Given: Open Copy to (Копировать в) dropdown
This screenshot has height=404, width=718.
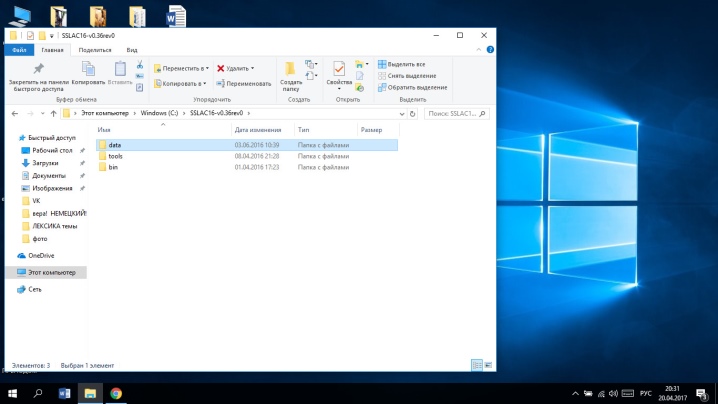Looking at the screenshot, I should coord(180,83).
